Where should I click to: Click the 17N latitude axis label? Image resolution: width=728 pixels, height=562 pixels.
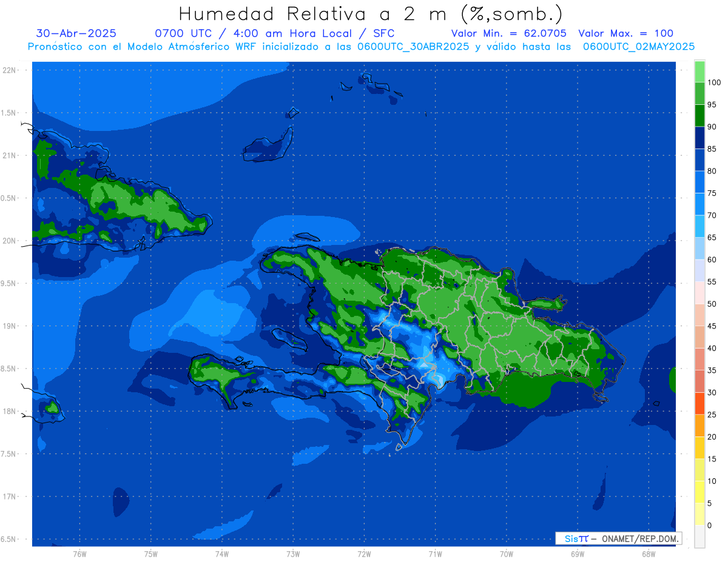10,497
